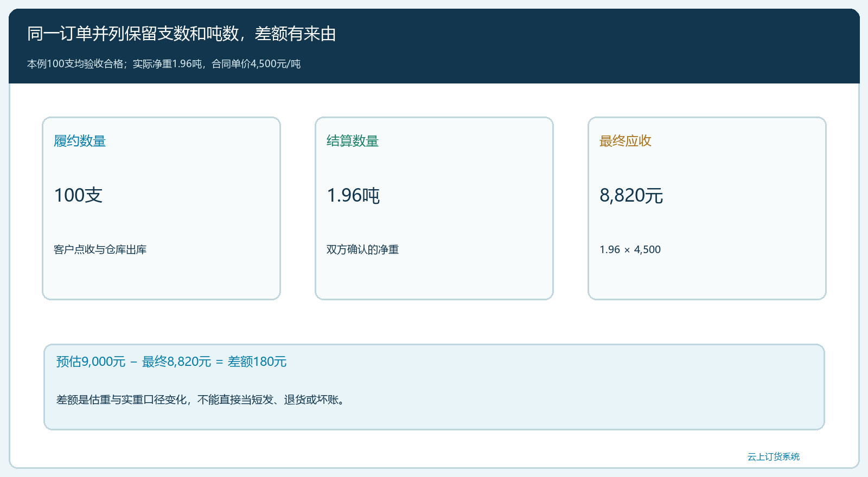Click the caption 双方确认的净重

(x=363, y=249)
